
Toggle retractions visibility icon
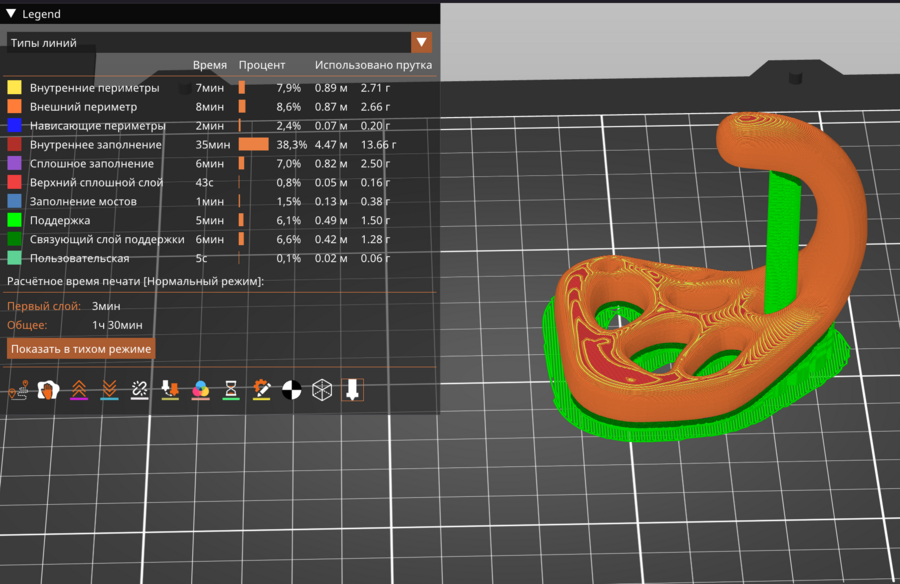coord(78,390)
